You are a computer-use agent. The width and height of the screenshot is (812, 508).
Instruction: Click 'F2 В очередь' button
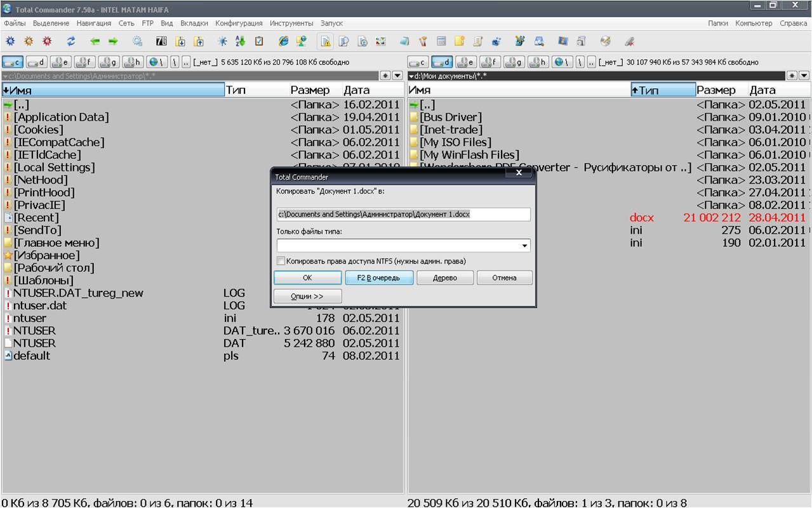(379, 277)
